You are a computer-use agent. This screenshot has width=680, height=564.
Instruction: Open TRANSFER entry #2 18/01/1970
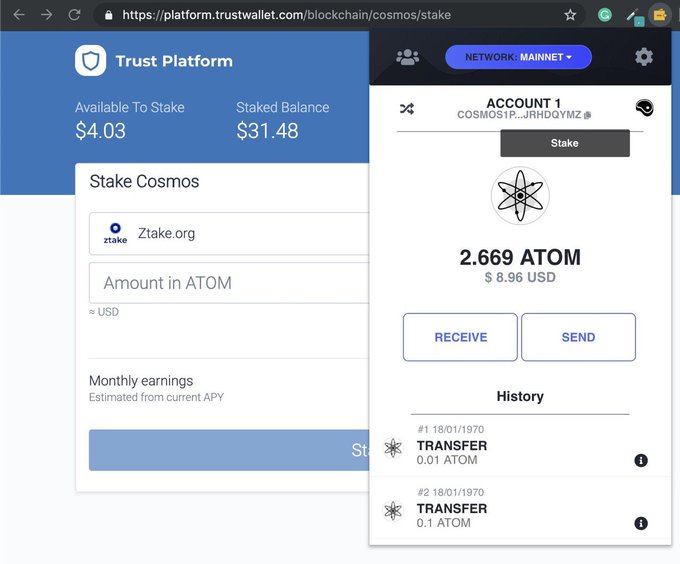520,508
